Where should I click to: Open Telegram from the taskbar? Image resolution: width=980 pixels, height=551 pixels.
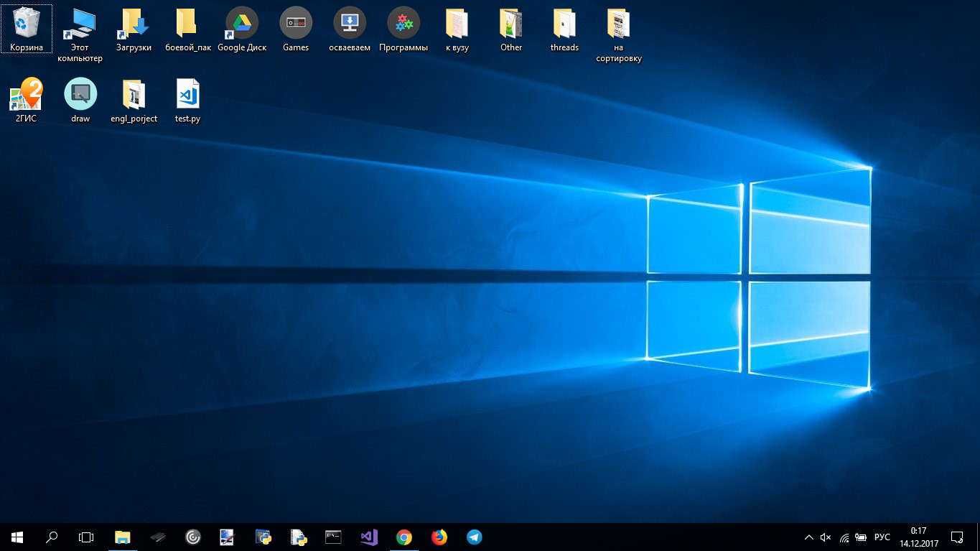[x=474, y=537]
